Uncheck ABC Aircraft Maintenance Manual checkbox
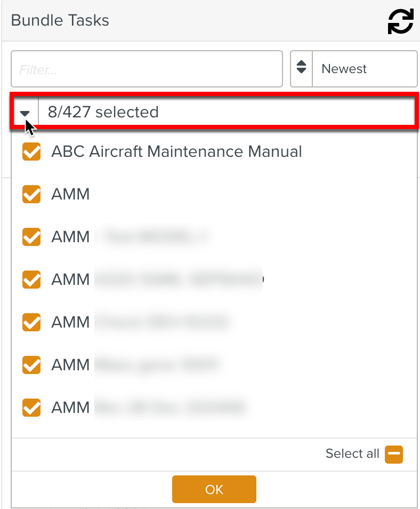 tap(31, 152)
